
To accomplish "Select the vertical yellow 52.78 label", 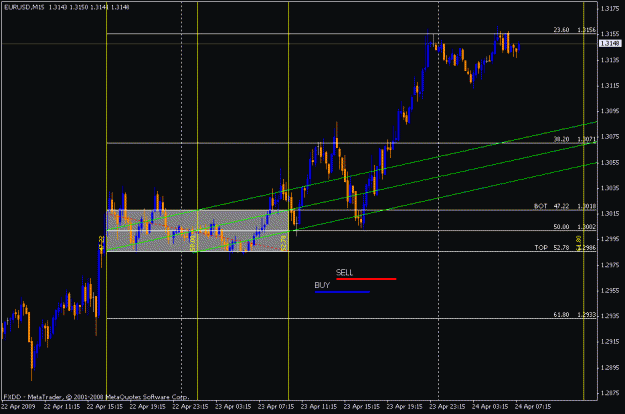I will tap(283, 243).
